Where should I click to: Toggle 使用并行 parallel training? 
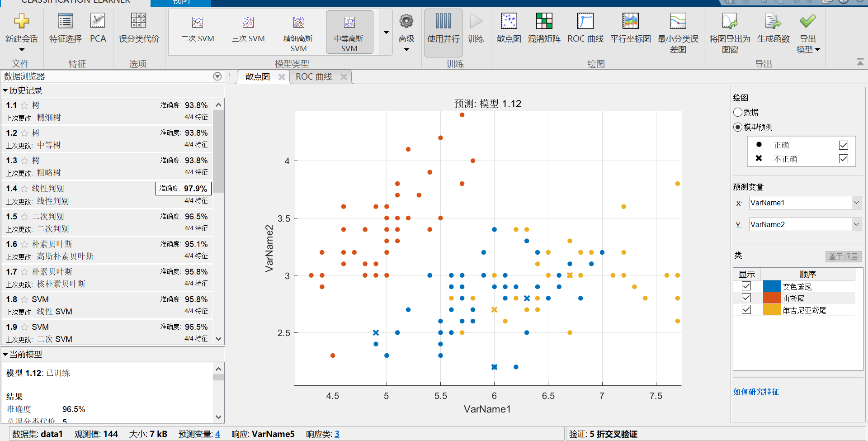pos(443,33)
